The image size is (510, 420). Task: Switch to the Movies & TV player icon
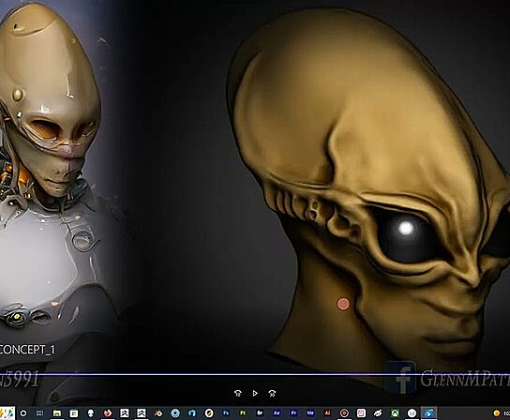(428, 413)
